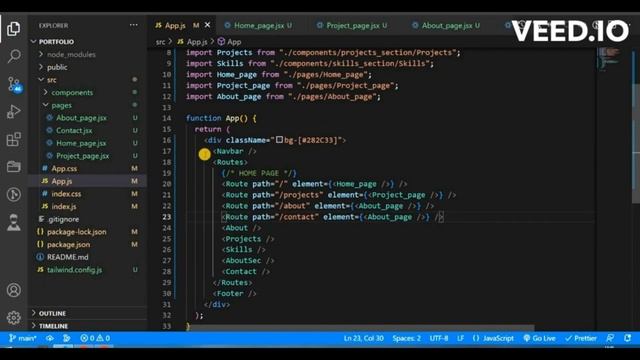Click the code minimap preview

610,59
